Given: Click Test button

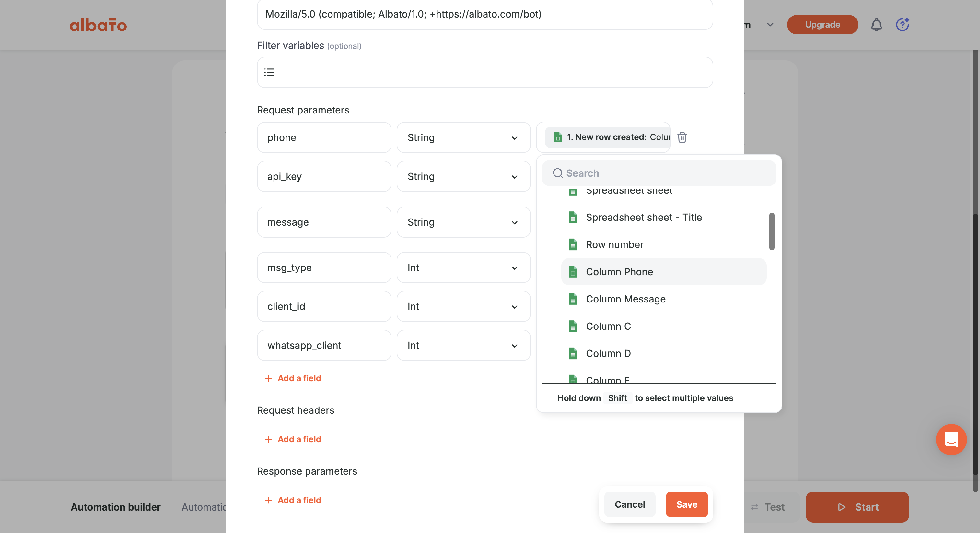Looking at the screenshot, I should [x=768, y=507].
